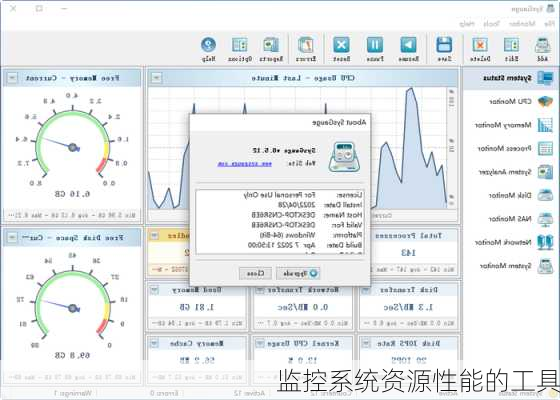Screen dimensions: 560x400
Task: Click Errors: 0 in status bar
Action: (x=164, y=393)
